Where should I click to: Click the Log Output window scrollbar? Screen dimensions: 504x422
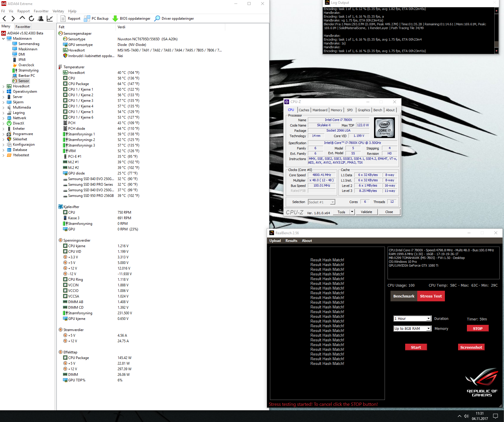click(x=496, y=30)
